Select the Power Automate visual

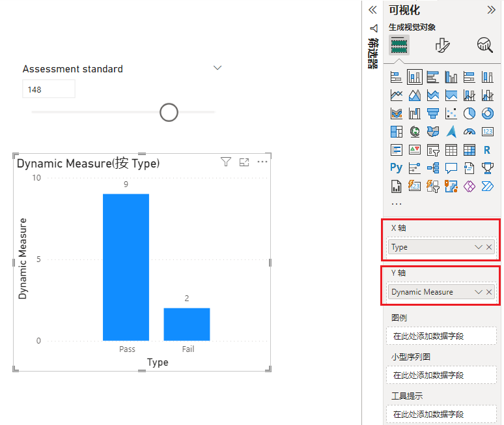click(x=488, y=186)
